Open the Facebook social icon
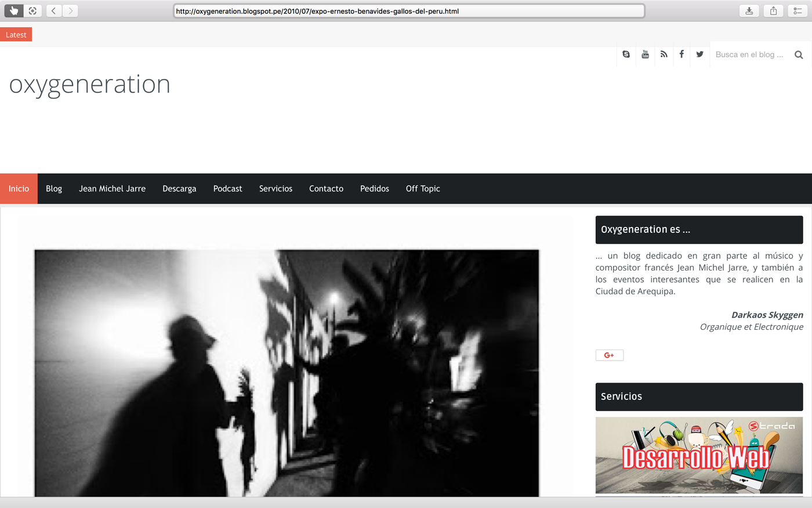The image size is (812, 508). click(x=681, y=55)
